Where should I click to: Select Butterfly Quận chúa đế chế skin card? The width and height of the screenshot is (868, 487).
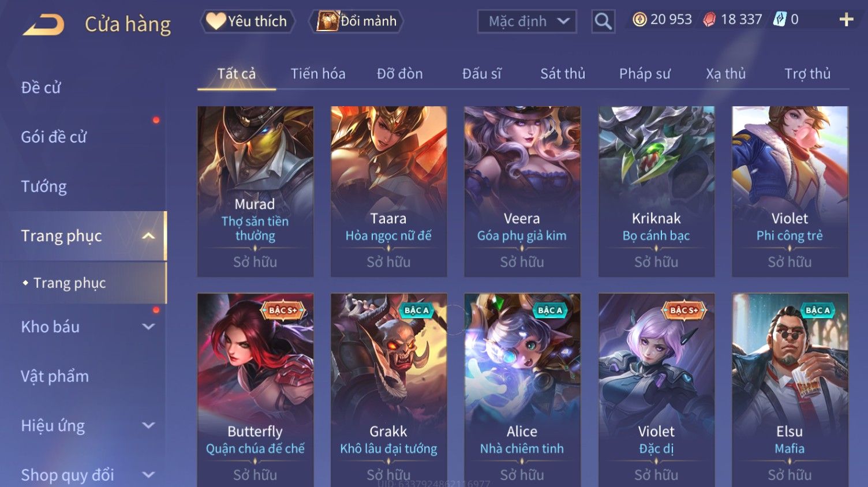point(255,390)
